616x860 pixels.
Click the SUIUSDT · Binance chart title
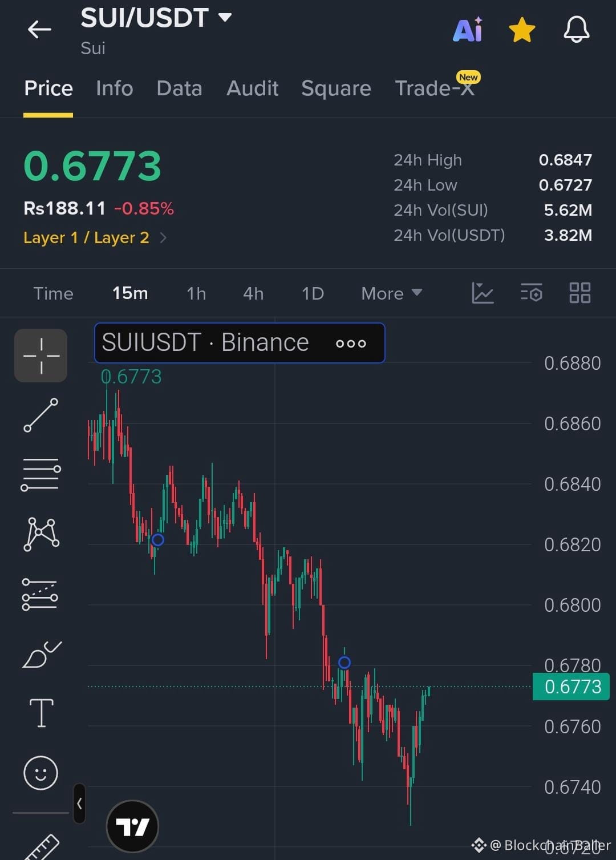(205, 342)
